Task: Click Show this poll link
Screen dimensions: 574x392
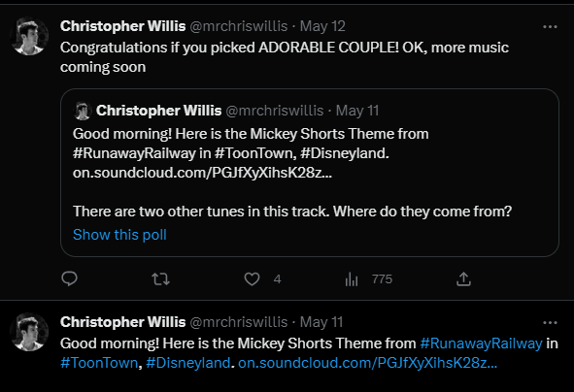Action: [119, 235]
